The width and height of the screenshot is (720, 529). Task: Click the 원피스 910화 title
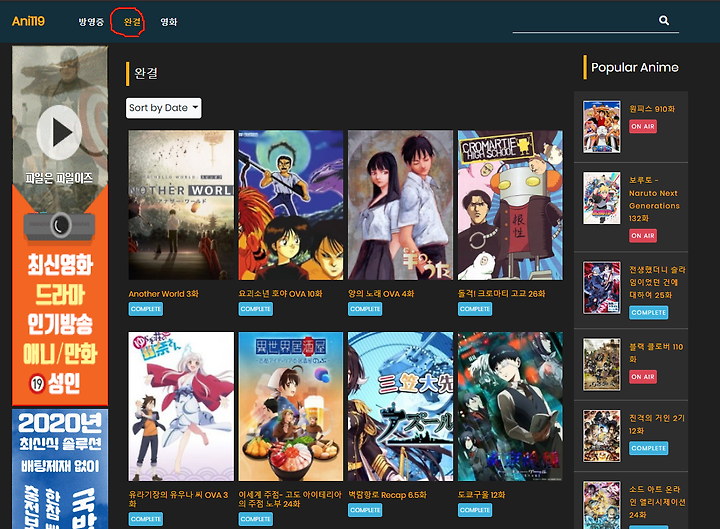click(x=652, y=109)
